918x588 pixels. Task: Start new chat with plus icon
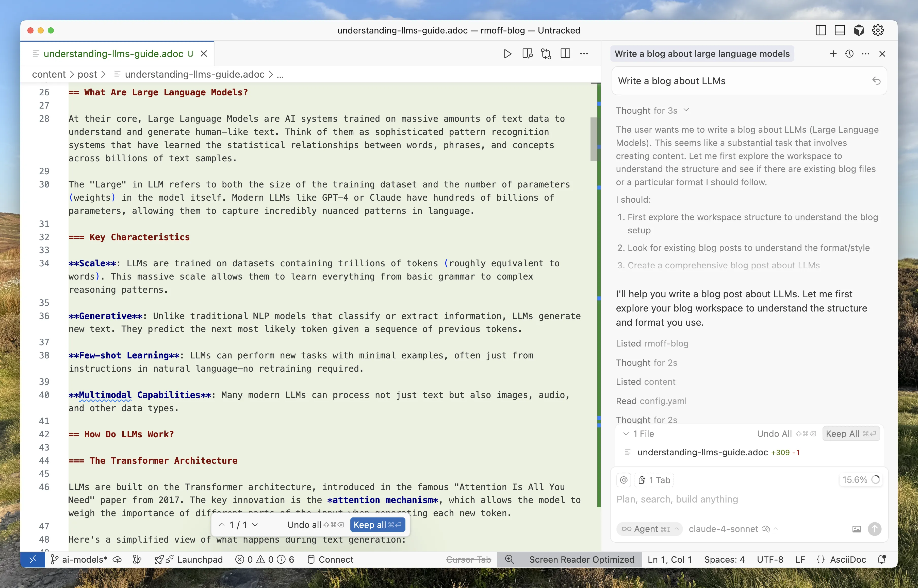point(833,54)
